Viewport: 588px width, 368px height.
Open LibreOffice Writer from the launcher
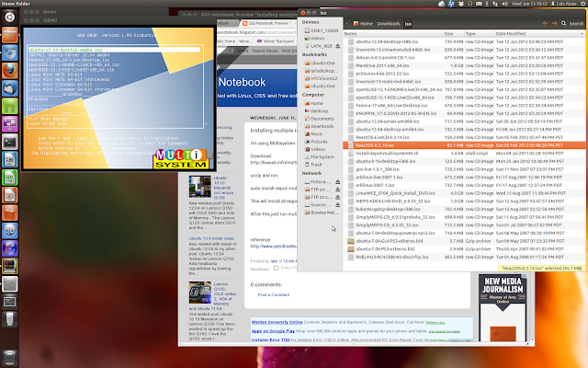10,159
